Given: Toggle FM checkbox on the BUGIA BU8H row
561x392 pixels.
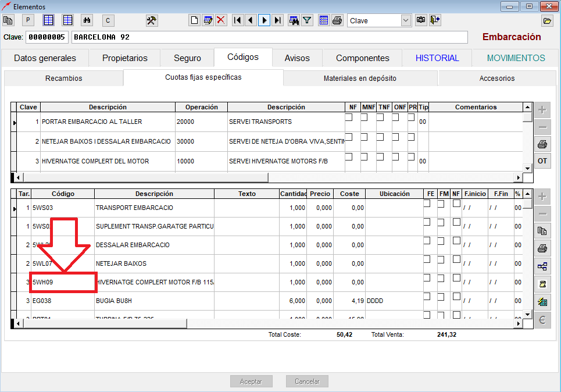Looking at the screenshot, I should tap(441, 297).
